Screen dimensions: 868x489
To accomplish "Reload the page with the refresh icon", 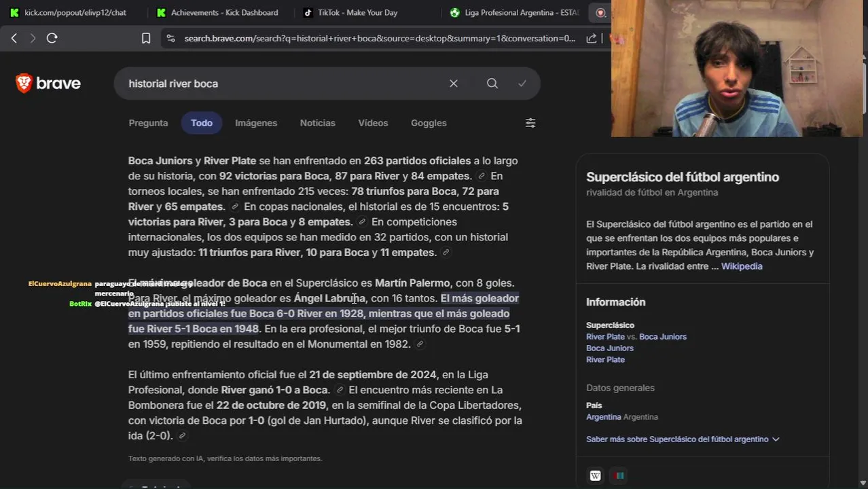I will (52, 38).
